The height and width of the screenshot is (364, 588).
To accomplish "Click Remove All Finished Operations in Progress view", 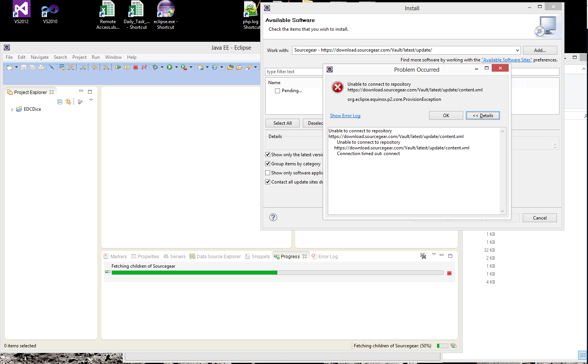I will point(423,256).
